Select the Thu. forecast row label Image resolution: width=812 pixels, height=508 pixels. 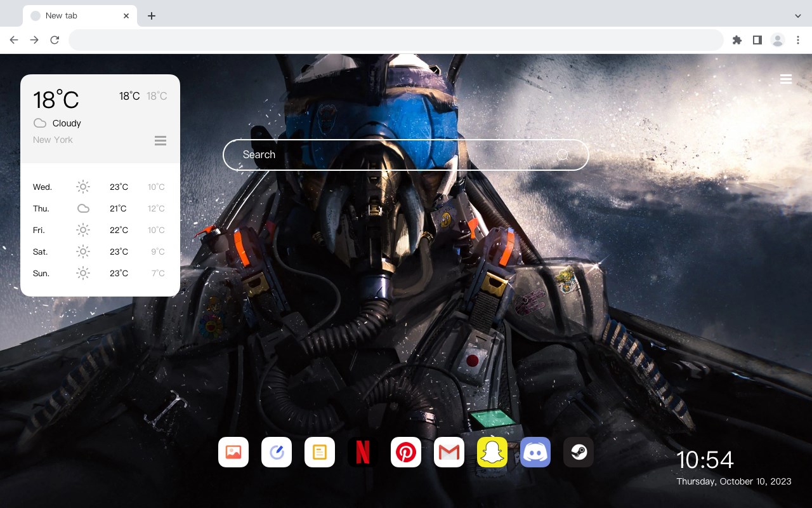tap(41, 209)
